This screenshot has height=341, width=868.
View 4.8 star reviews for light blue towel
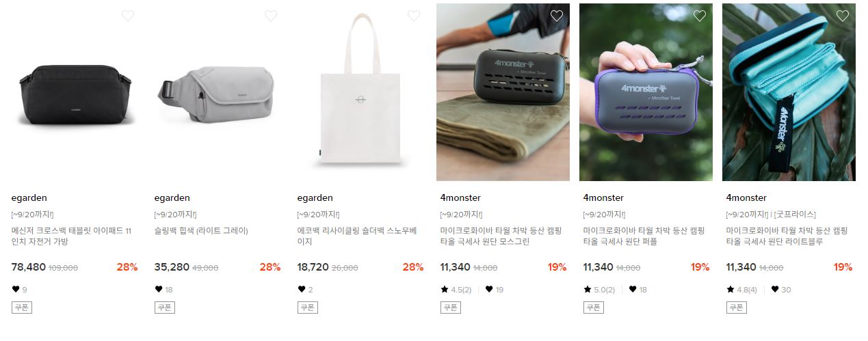(x=742, y=290)
